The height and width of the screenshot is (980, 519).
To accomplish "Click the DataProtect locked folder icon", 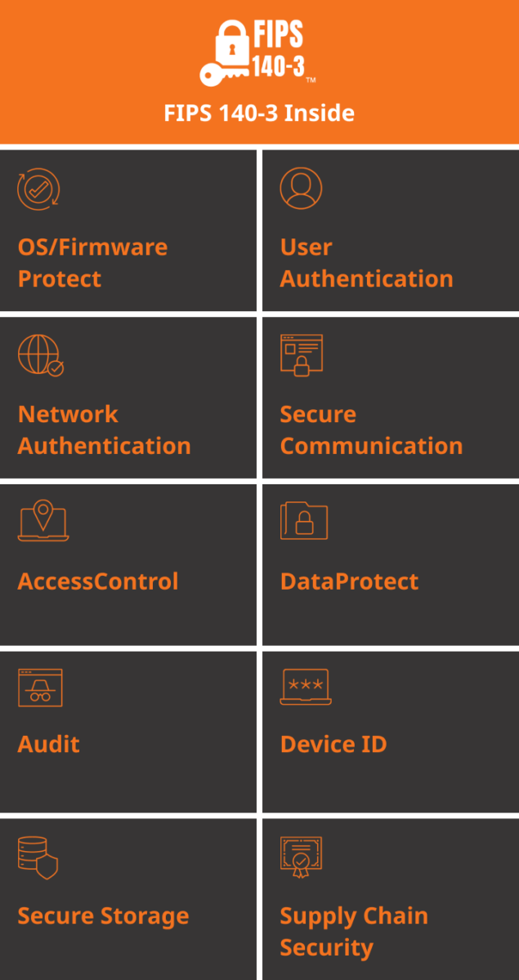I will coord(304,521).
